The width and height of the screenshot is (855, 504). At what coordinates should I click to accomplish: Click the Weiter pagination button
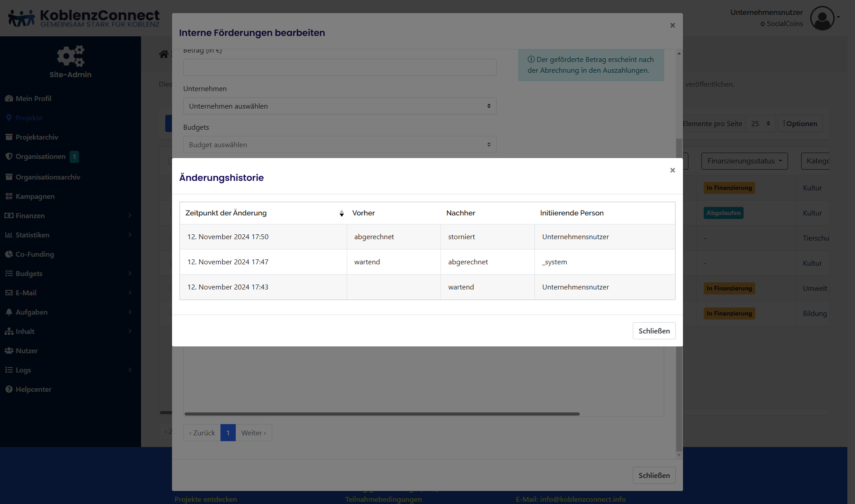click(x=253, y=433)
